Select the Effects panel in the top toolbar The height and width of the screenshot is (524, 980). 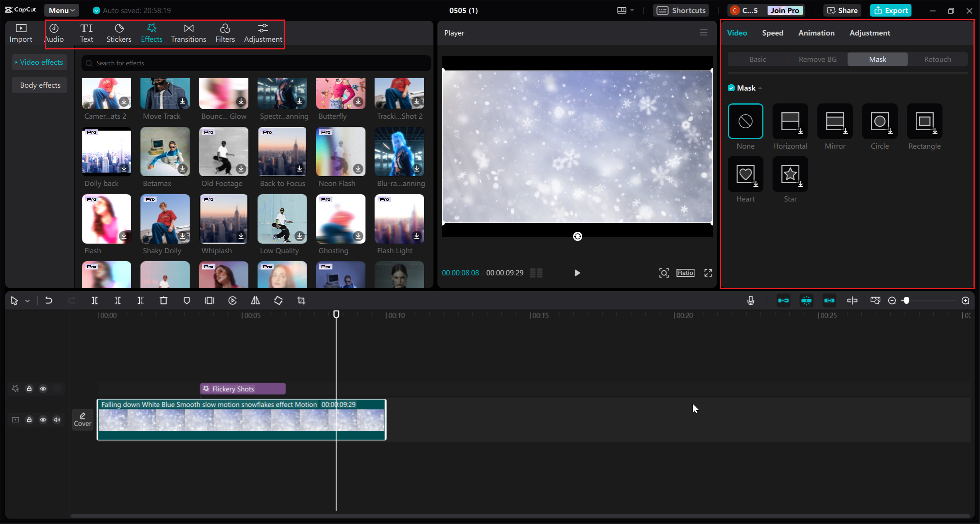(x=152, y=33)
